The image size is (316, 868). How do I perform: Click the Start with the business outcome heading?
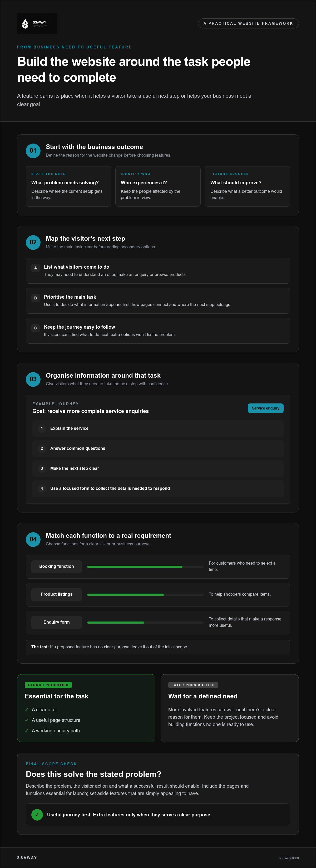coord(94,147)
